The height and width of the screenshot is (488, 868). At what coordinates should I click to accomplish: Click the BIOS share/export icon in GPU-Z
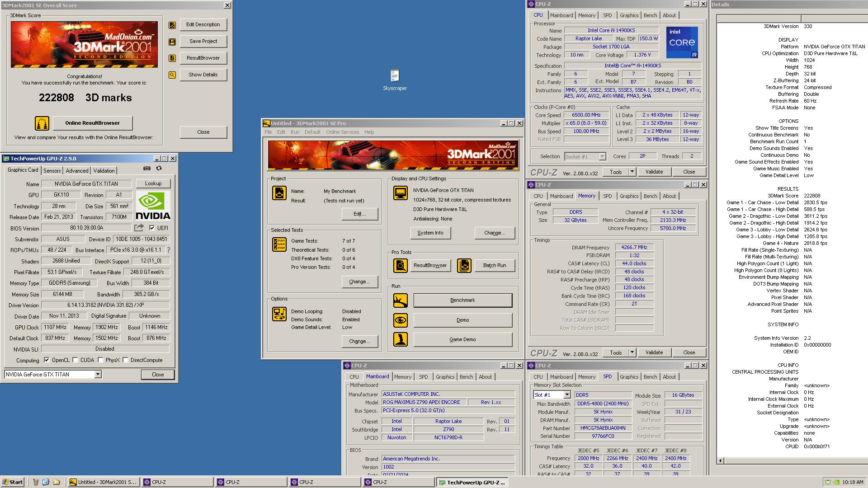(139, 228)
